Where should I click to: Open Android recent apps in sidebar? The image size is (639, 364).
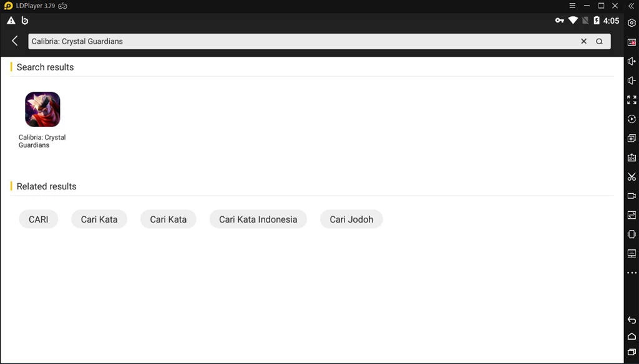tap(632, 352)
